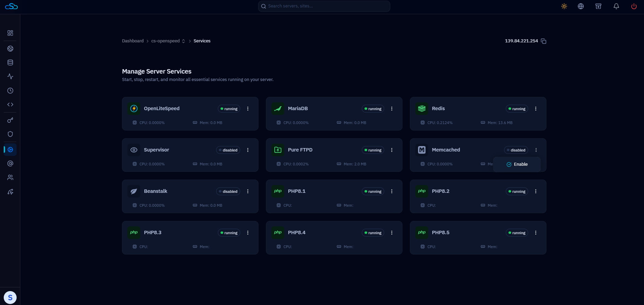Click Pure FTPD CPU: 0.0002% value
The height and width of the screenshot is (305, 644).
point(296,164)
